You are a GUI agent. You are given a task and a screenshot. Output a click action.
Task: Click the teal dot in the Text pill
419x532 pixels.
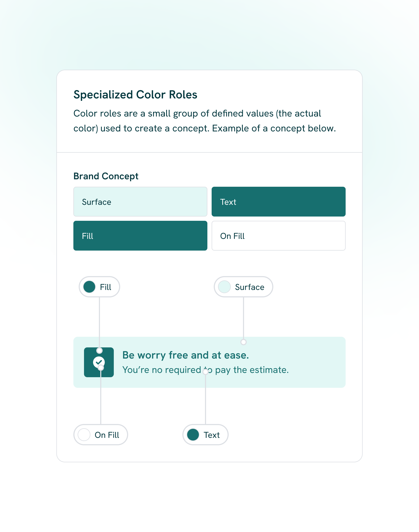pos(193,435)
